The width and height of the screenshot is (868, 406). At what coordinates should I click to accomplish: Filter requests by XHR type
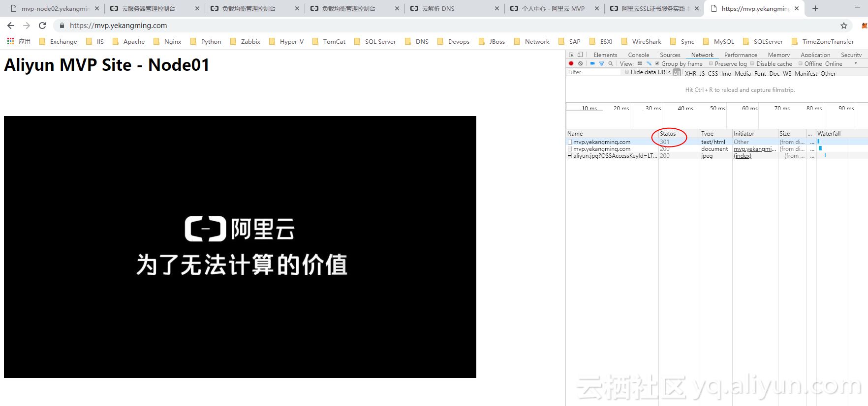690,73
